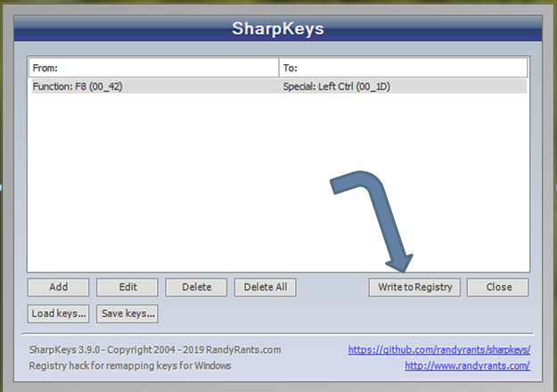Click the Special: Left Ctrl (00_1D) cell
The image size is (557, 392).
(336, 86)
